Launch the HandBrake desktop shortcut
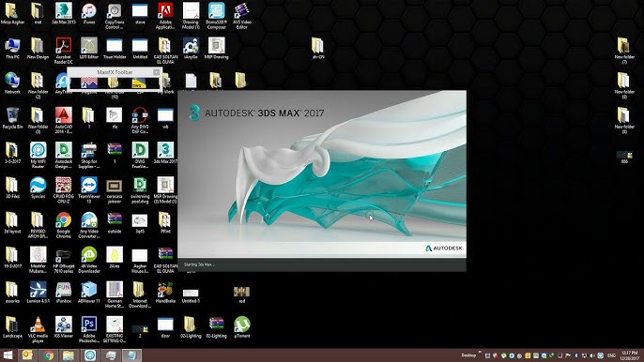The width and height of the screenshot is (644, 362). point(165,293)
